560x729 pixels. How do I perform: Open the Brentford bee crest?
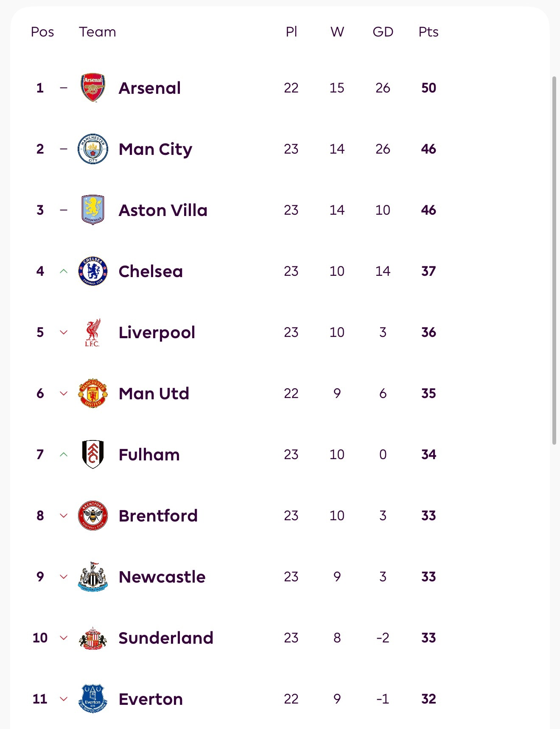pyautogui.click(x=93, y=516)
